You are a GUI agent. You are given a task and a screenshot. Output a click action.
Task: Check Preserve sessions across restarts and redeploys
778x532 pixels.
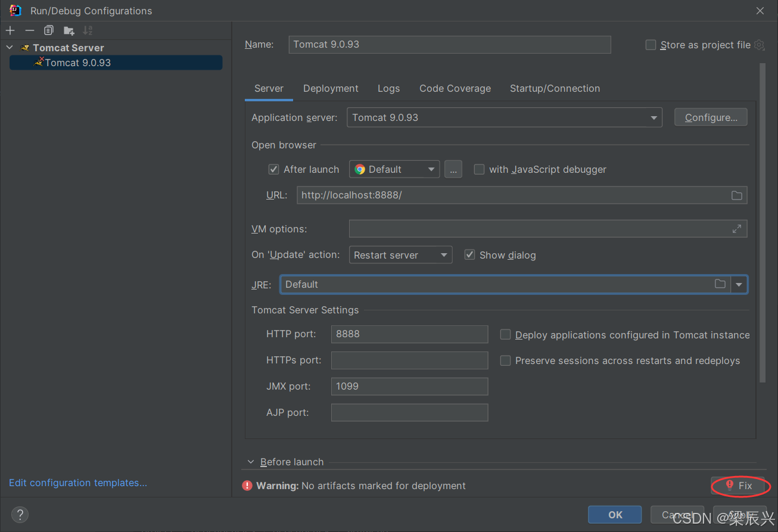(505, 360)
